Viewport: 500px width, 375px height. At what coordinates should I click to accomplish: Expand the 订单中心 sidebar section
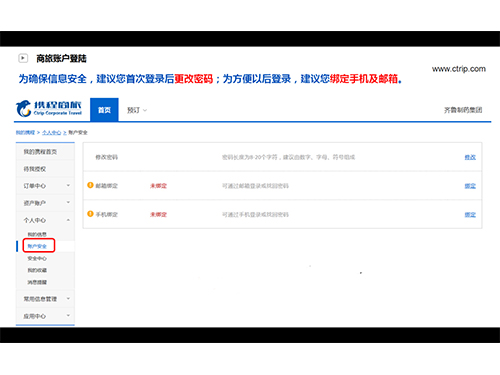[45, 186]
